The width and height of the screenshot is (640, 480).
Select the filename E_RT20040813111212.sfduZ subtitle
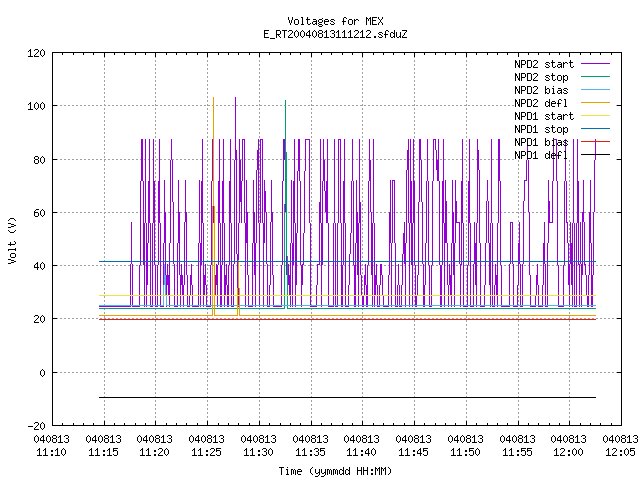pyautogui.click(x=335, y=34)
